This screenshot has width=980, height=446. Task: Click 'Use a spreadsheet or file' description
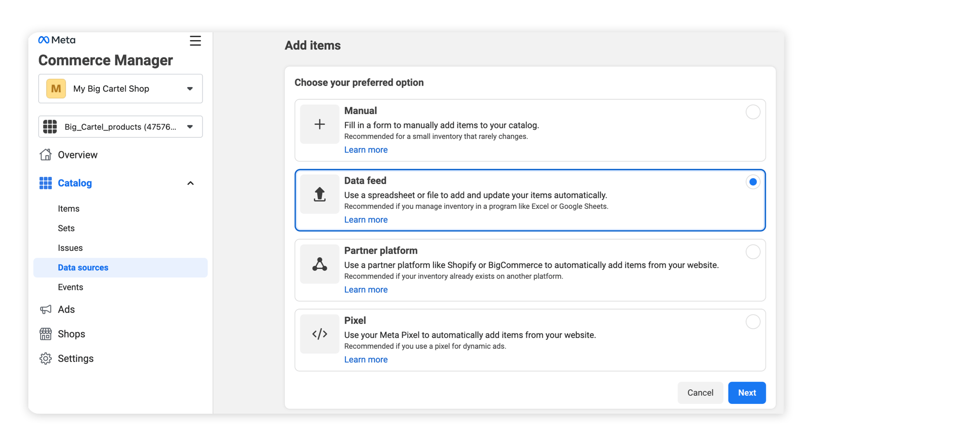tap(476, 195)
